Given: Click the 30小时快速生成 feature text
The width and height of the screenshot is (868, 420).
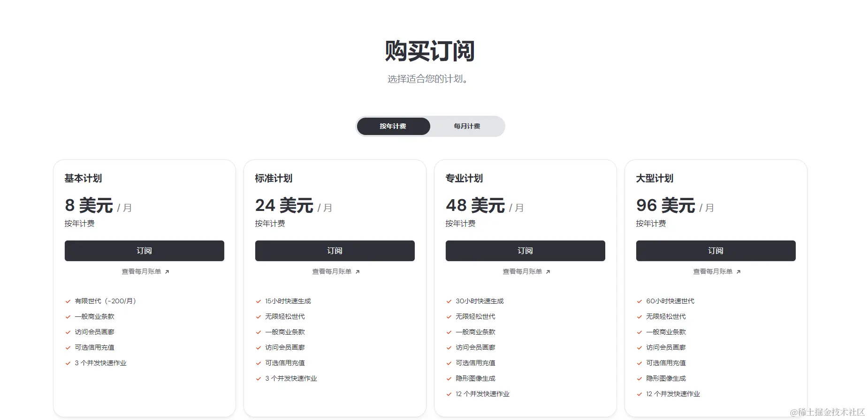Looking at the screenshot, I should pos(480,301).
